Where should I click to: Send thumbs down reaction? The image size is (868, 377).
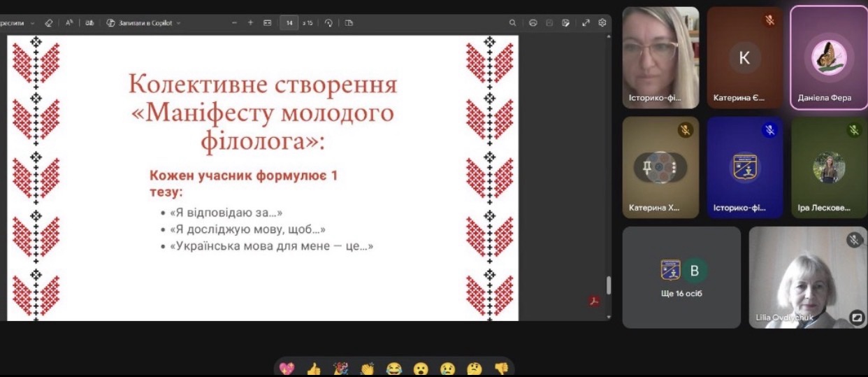coord(501,368)
